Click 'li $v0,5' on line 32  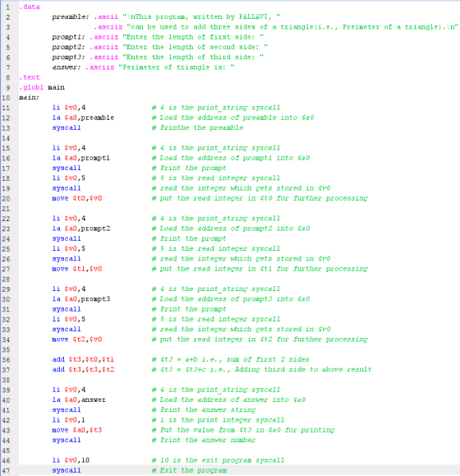pos(68,319)
